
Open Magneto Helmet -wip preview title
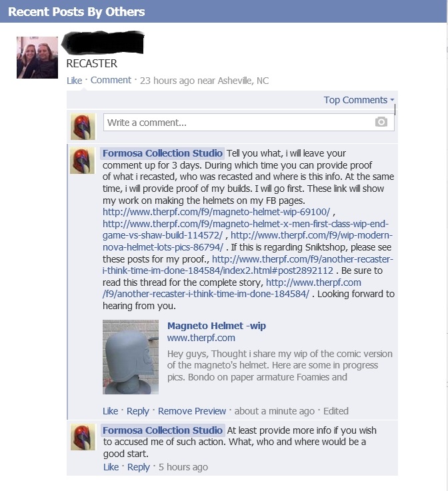[217, 326]
